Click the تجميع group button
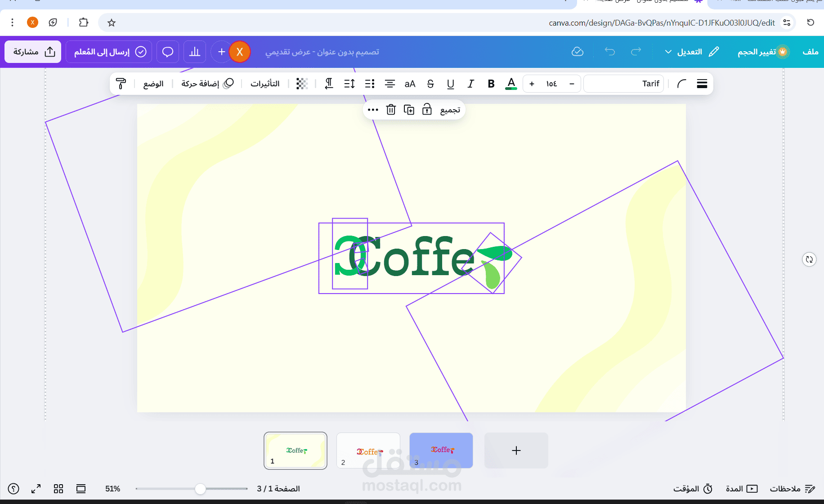 click(450, 110)
